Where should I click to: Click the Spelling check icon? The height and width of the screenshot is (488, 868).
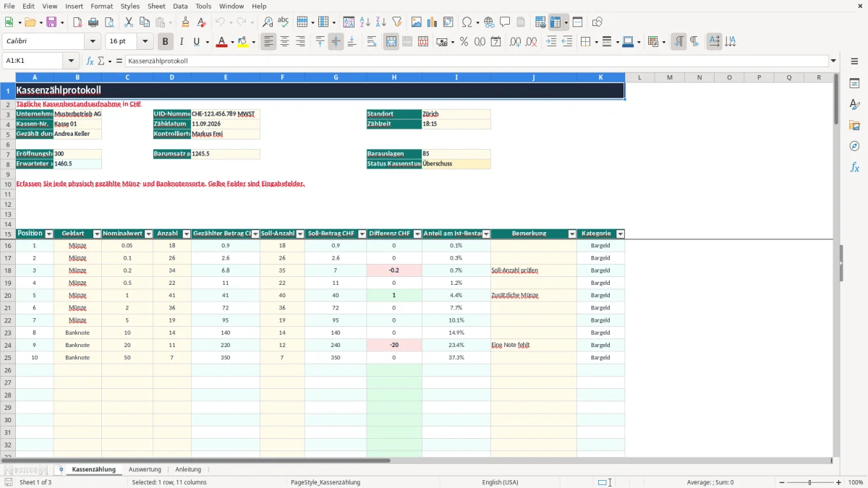pos(284,22)
